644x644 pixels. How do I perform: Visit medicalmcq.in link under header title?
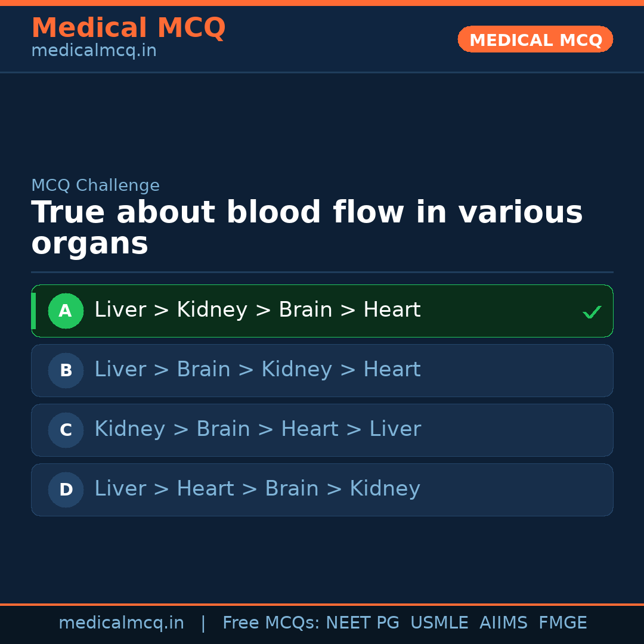click(x=94, y=51)
